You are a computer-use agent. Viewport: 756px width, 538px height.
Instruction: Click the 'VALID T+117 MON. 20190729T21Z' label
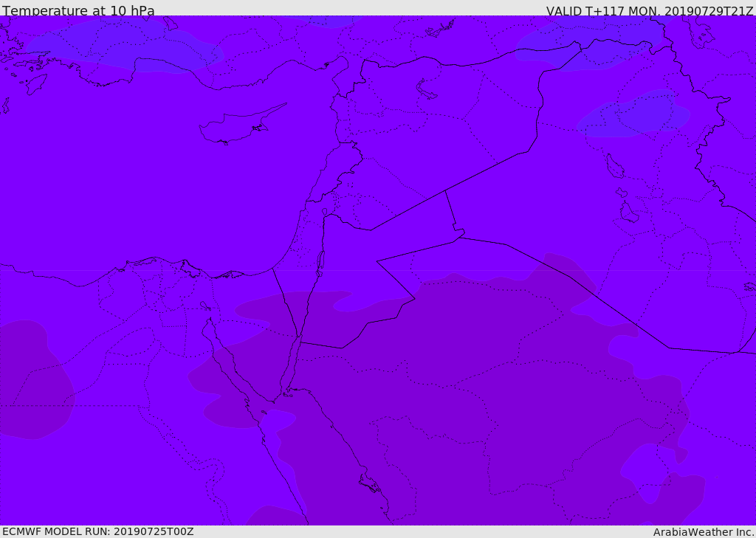pos(650,10)
